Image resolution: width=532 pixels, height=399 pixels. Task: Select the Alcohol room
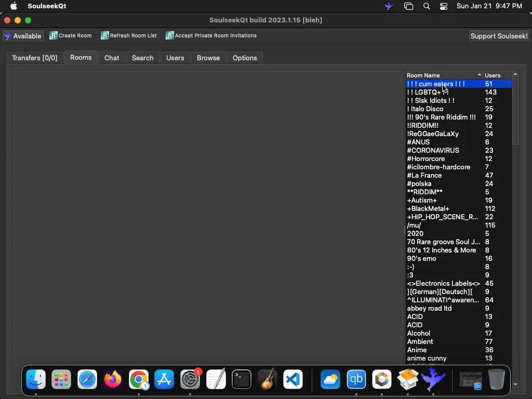click(x=458, y=333)
